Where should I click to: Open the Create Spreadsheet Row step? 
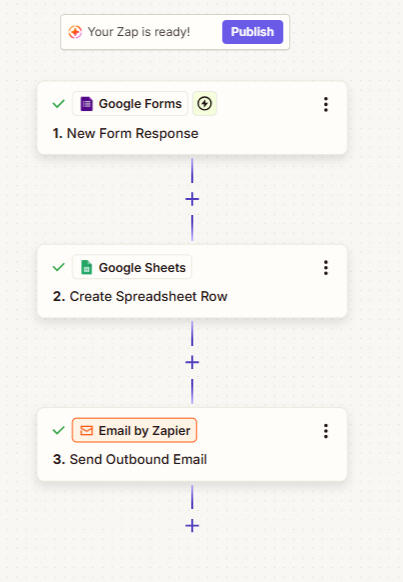[x=192, y=281]
